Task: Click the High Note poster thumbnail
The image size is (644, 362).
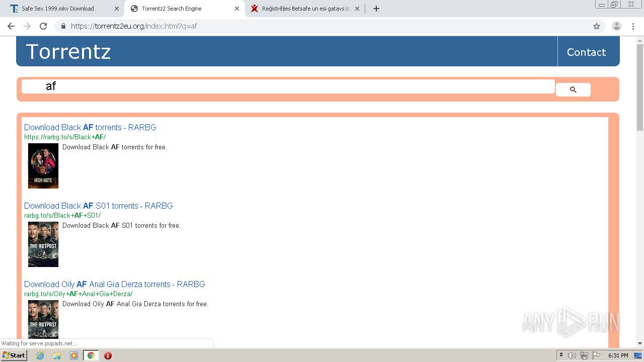Action: (x=43, y=166)
